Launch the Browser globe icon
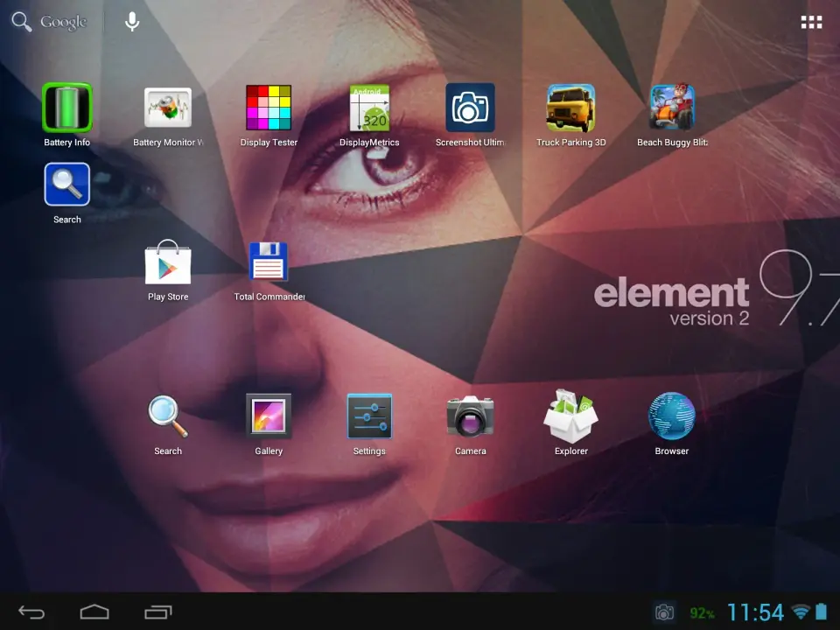 point(672,416)
